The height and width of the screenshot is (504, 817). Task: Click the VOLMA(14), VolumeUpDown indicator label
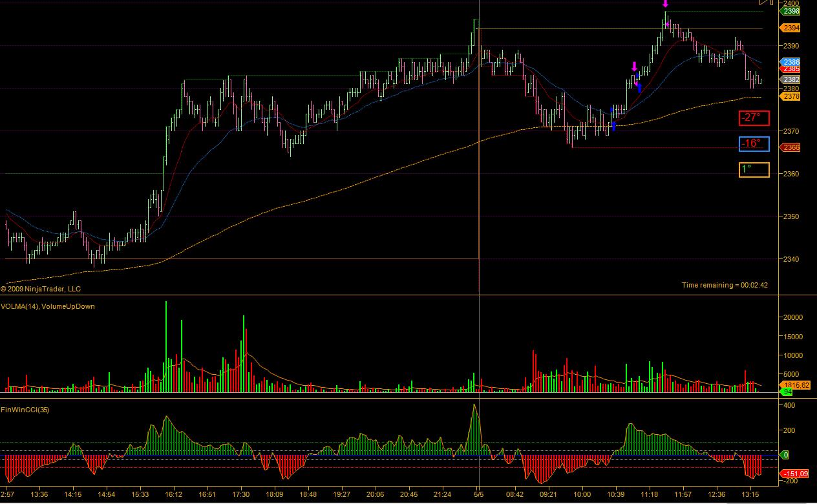pos(48,306)
